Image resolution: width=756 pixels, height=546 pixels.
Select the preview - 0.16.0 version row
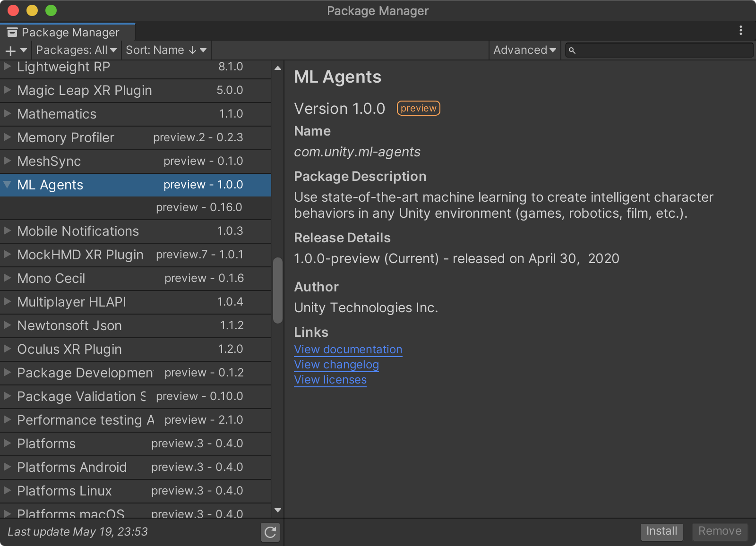[x=136, y=207]
